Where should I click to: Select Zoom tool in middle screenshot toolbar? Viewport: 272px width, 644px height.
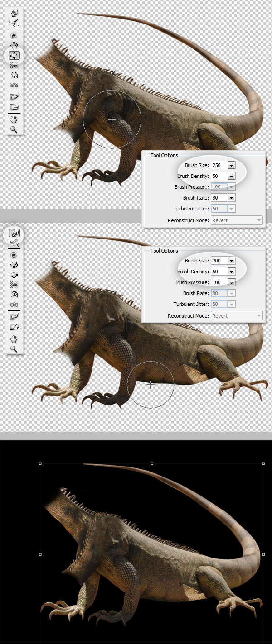pyautogui.click(x=14, y=349)
